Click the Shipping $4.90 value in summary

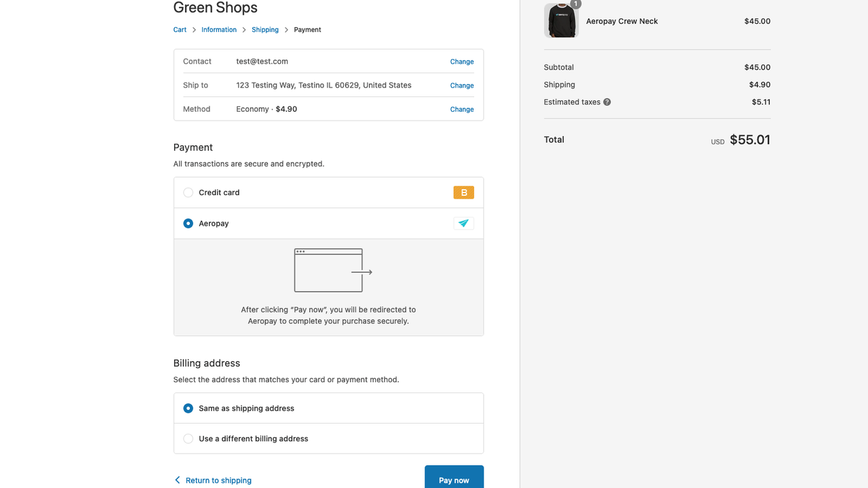click(x=759, y=85)
